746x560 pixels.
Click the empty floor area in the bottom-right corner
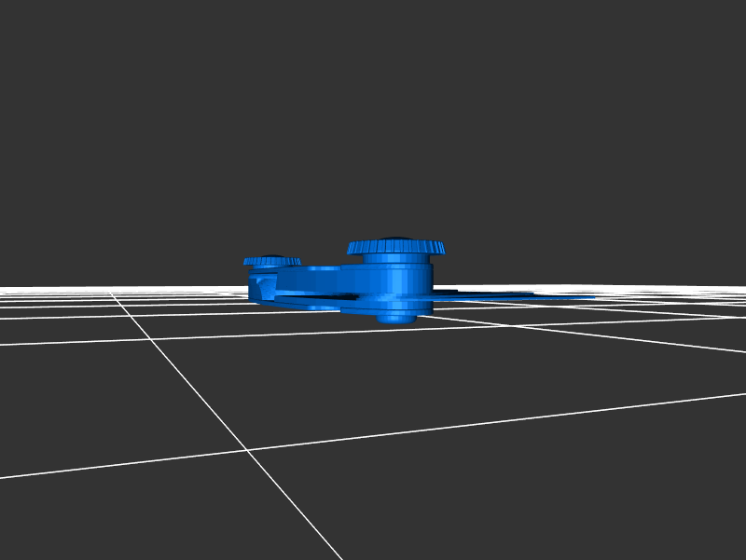tap(653, 503)
